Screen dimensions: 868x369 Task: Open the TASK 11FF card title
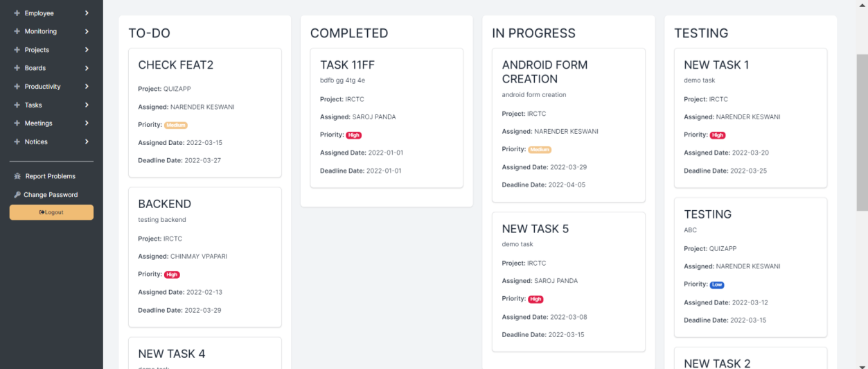[x=347, y=65]
